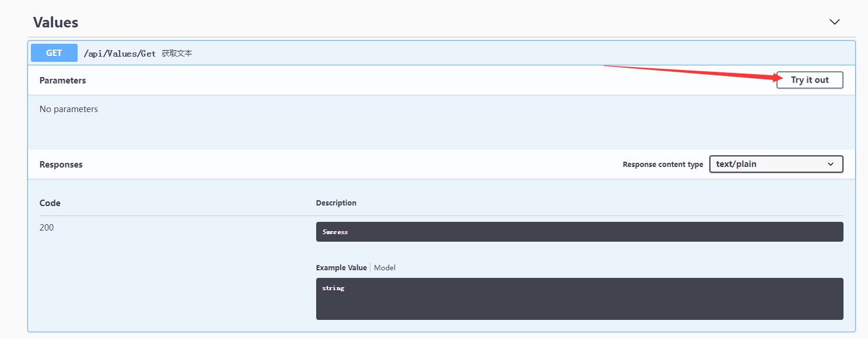Click the 获取文本 endpoint summary
Screen dimensions: 868x338
click(177, 54)
